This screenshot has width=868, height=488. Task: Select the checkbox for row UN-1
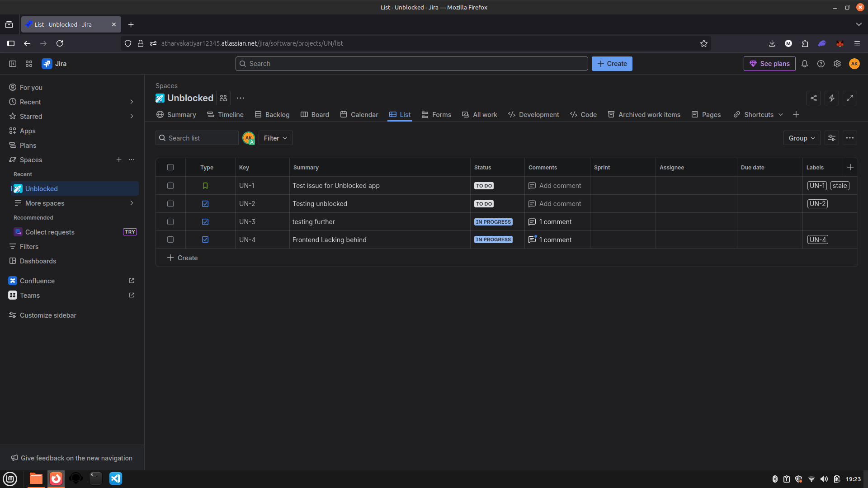click(x=170, y=186)
